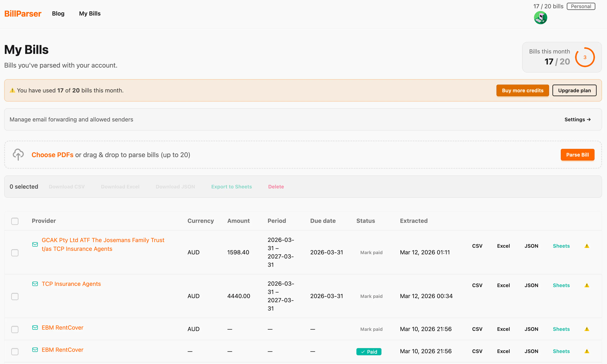
Task: Select the GCAK Pty Ltd bill checkbox
Action: click(x=15, y=253)
